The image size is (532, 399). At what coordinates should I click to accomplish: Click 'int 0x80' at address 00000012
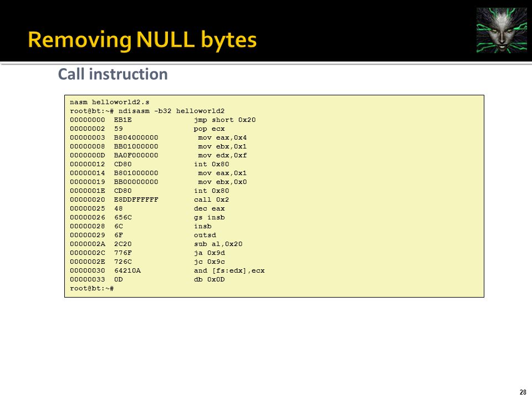(211, 164)
